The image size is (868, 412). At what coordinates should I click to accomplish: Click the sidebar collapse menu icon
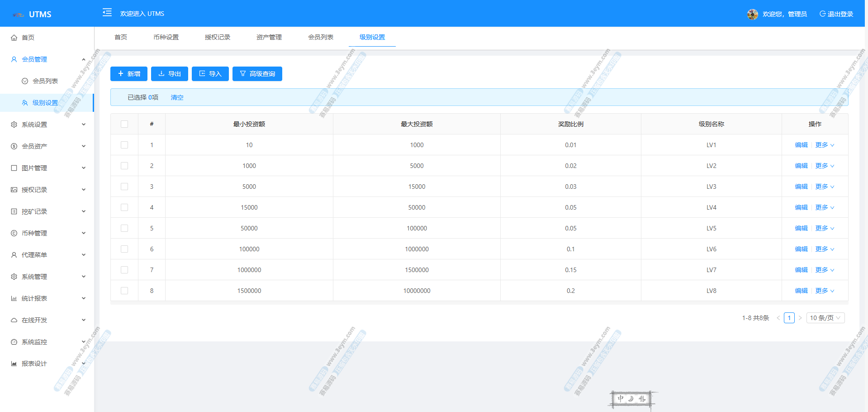click(107, 13)
